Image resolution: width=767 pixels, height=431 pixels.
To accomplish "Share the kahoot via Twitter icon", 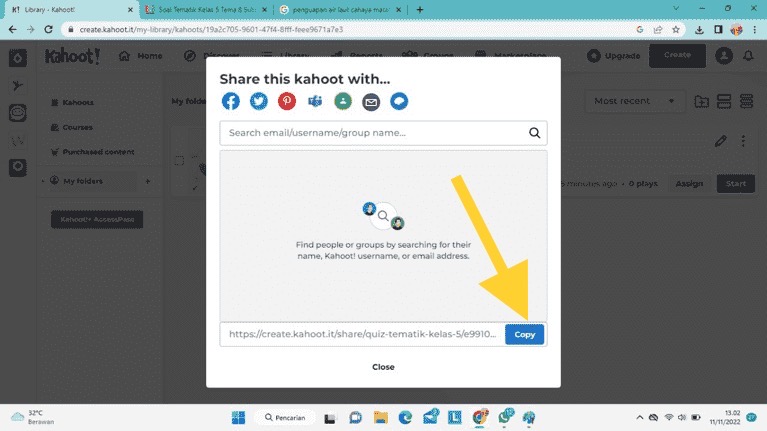I will [x=259, y=101].
